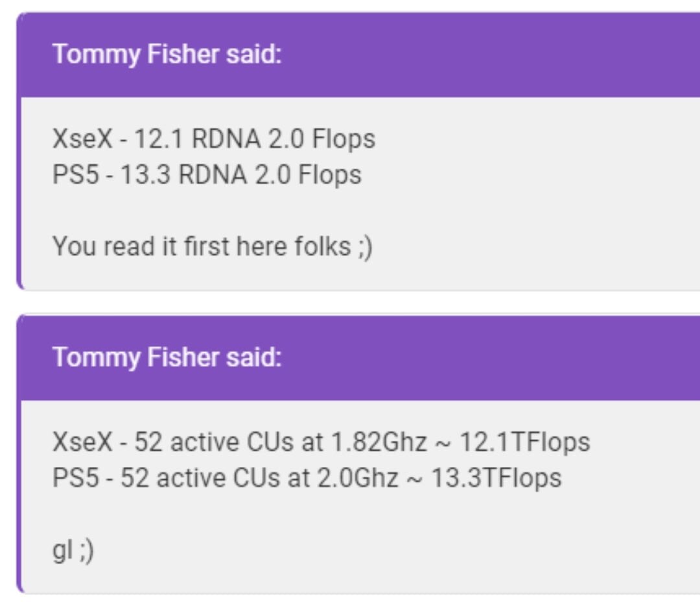
Task: Click the "1.82Ghz" clock speed text
Action: click(x=379, y=442)
